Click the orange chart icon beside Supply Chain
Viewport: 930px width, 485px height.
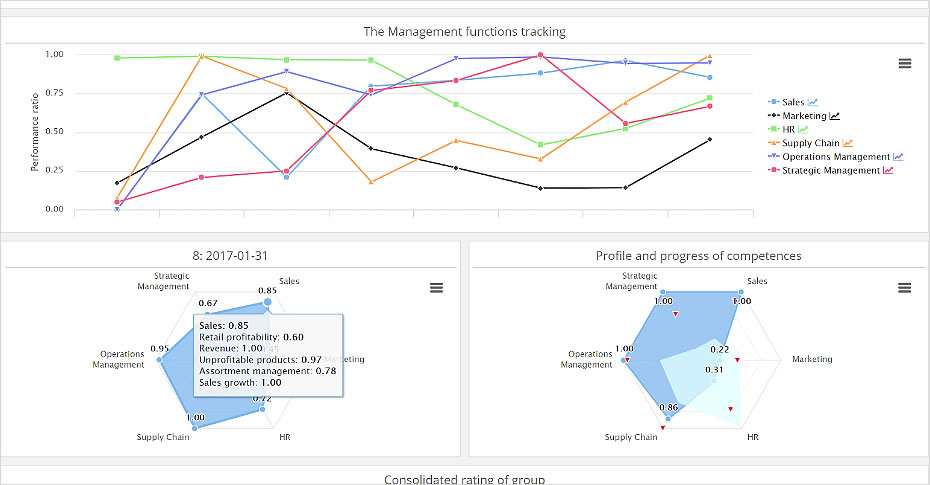coord(848,143)
